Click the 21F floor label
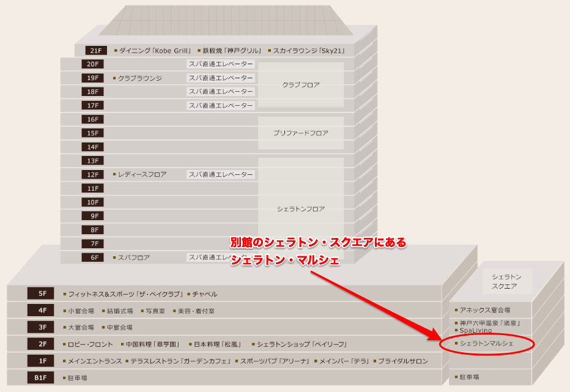 (x=96, y=51)
